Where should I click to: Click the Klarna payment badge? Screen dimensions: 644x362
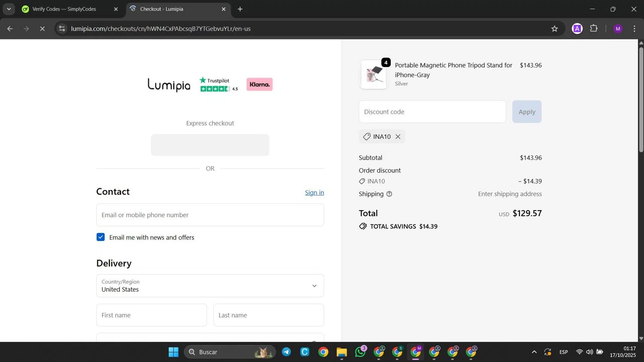coord(259,84)
